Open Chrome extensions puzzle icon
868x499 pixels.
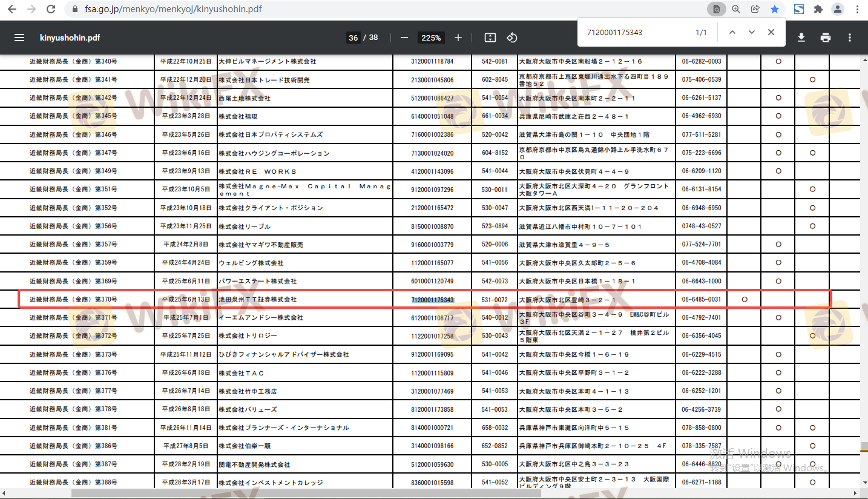(818, 9)
